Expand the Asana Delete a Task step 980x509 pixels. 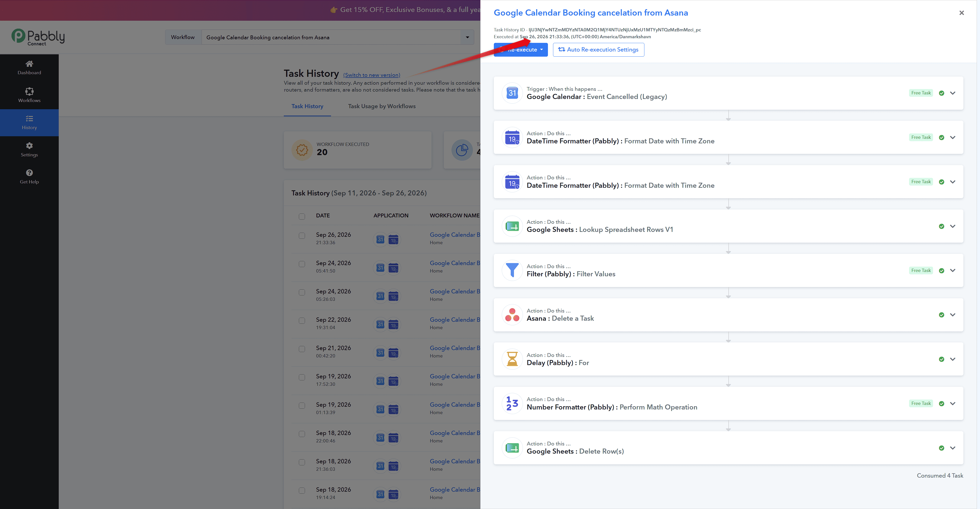[x=953, y=315]
